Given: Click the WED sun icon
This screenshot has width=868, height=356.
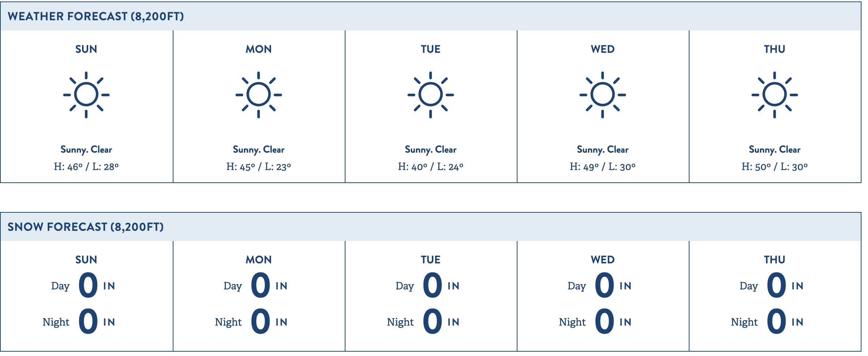Looking at the screenshot, I should (603, 95).
